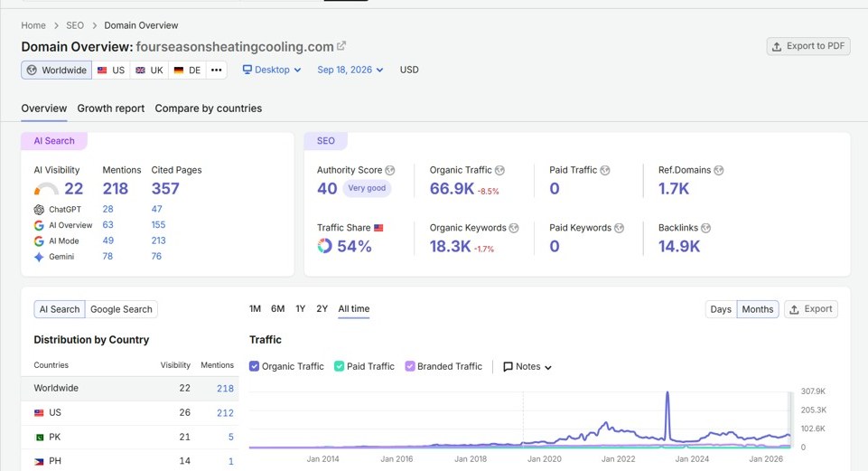Viewport: 868px width, 471px height.
Task: Click the Google icon beside AI Mode
Action: tap(39, 241)
